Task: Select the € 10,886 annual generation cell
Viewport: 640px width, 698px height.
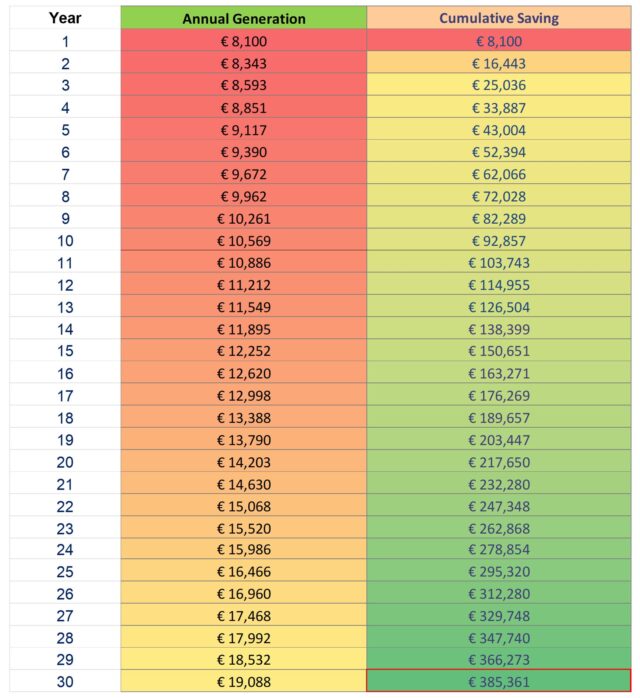Action: tap(243, 263)
